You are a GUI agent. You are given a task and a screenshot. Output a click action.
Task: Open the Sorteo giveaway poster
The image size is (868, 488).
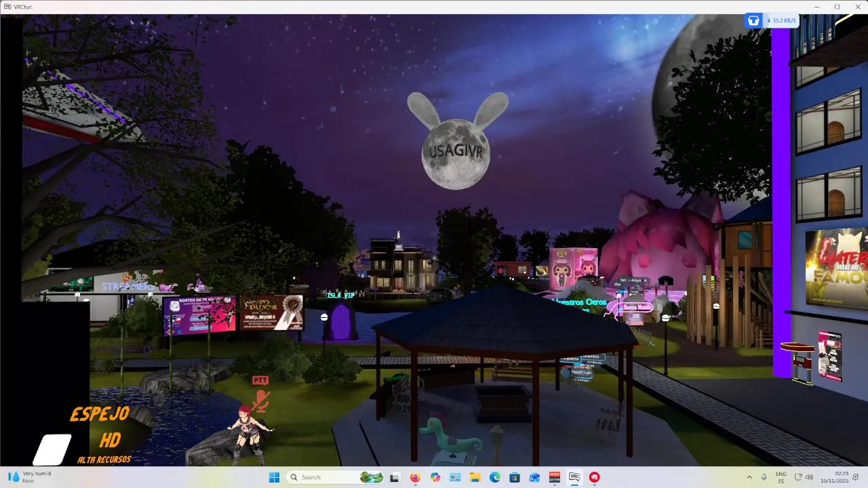coord(199,315)
